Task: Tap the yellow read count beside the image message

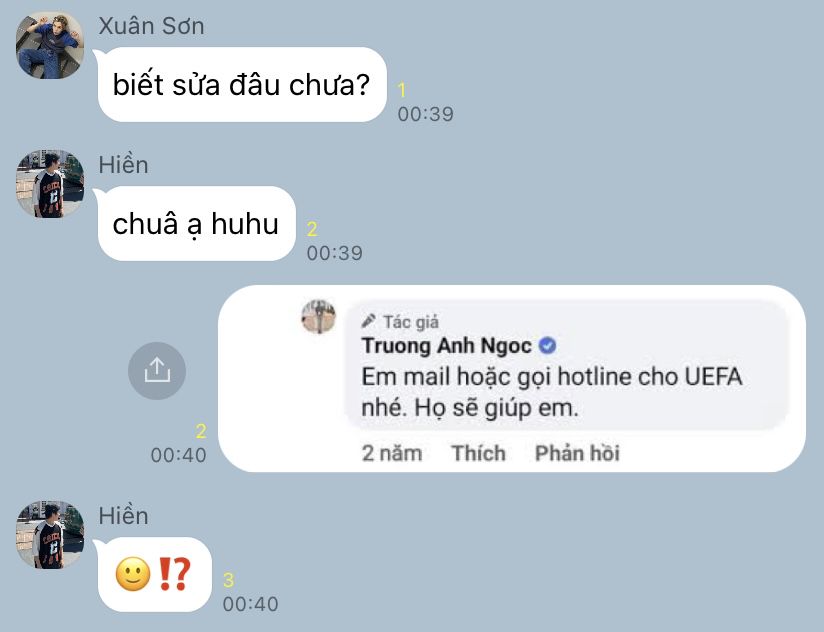Action: click(201, 431)
